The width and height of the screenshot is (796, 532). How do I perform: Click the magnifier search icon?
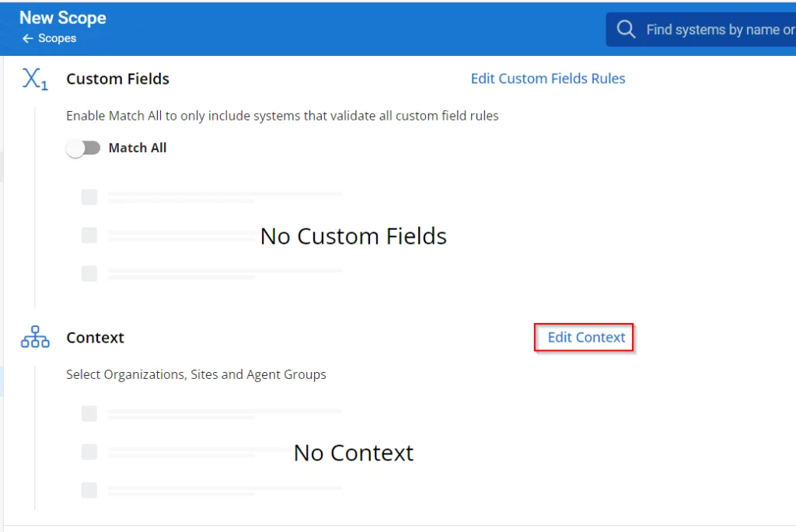coord(626,30)
